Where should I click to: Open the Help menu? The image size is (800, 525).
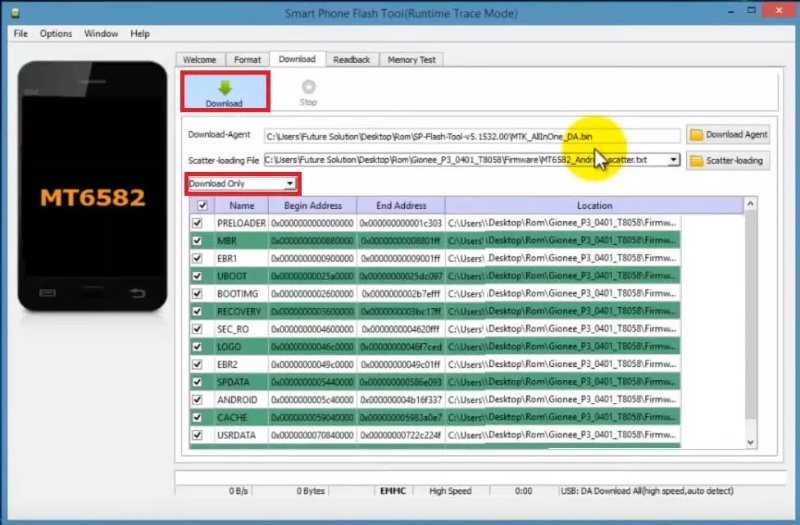point(140,33)
